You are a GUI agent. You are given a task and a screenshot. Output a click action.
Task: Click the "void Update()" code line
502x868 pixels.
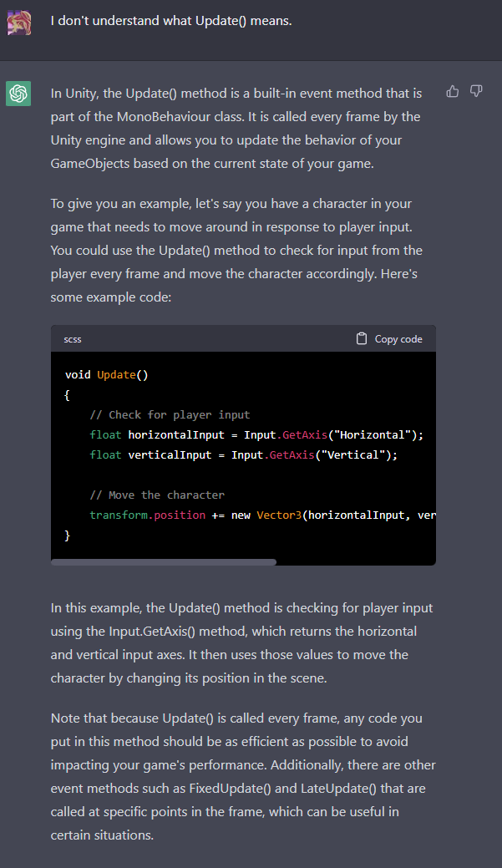[x=107, y=374]
